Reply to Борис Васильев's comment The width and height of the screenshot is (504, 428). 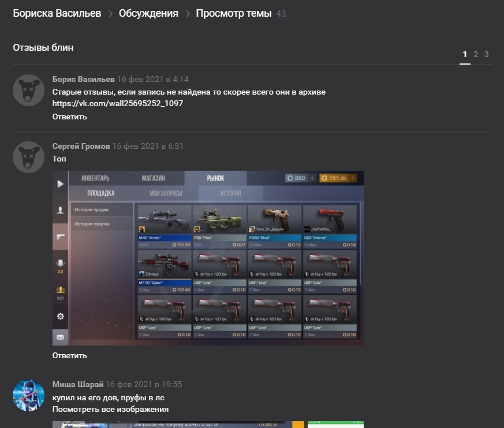69,117
